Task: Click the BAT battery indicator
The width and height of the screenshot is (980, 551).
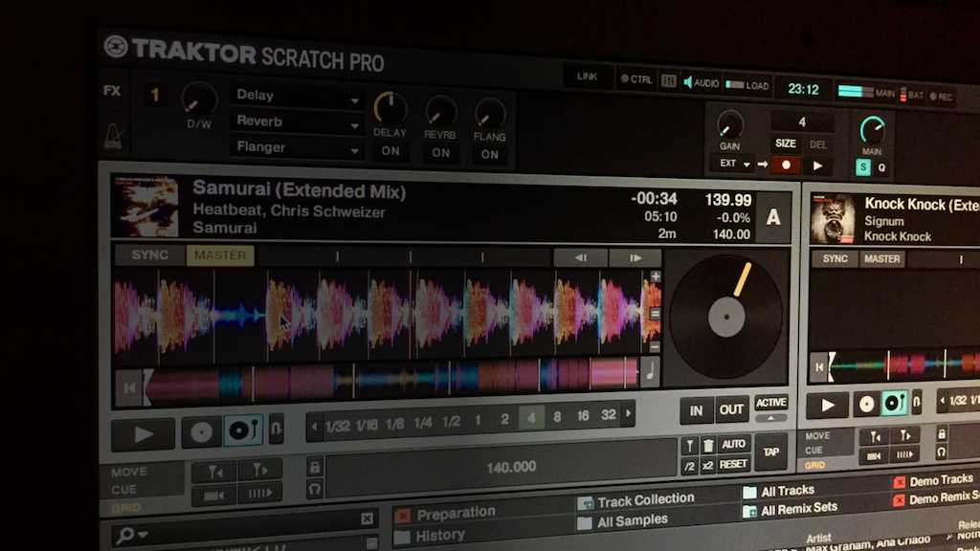Action: click(911, 95)
